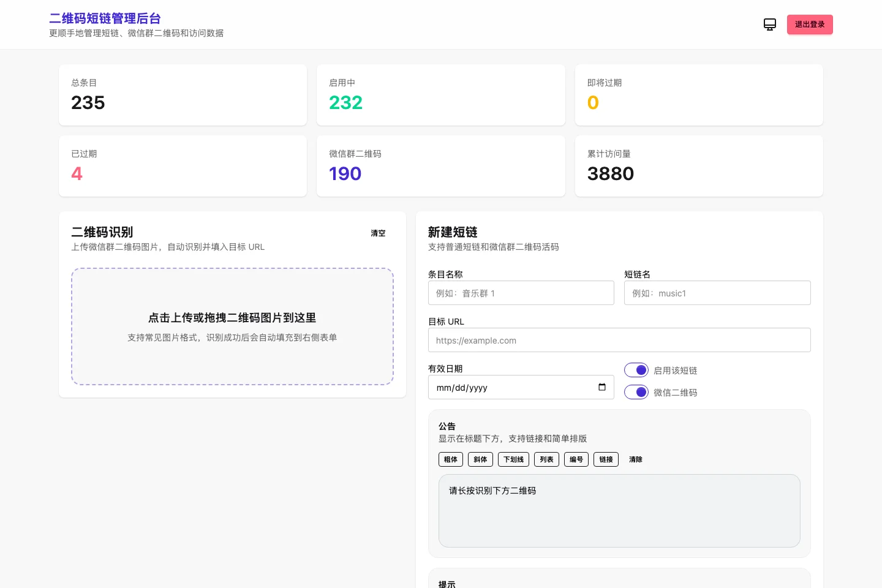Focus the 条目名称 input field
This screenshot has height=588, width=882.
point(521,293)
